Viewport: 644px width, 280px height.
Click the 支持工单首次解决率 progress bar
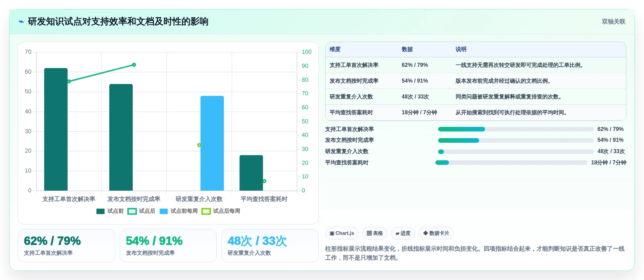coord(516,129)
